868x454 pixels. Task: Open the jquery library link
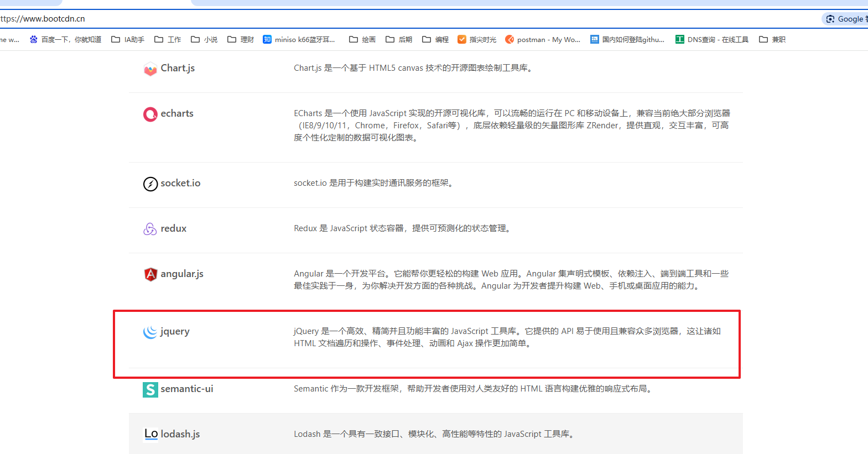(x=175, y=331)
